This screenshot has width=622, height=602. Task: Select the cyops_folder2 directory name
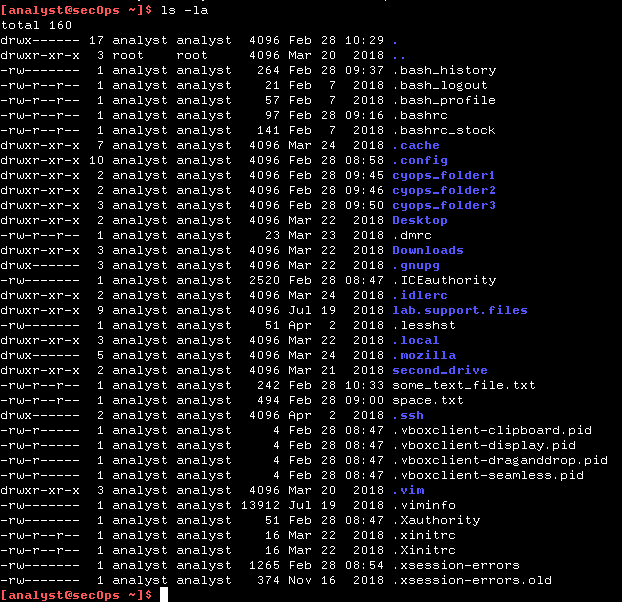point(444,190)
